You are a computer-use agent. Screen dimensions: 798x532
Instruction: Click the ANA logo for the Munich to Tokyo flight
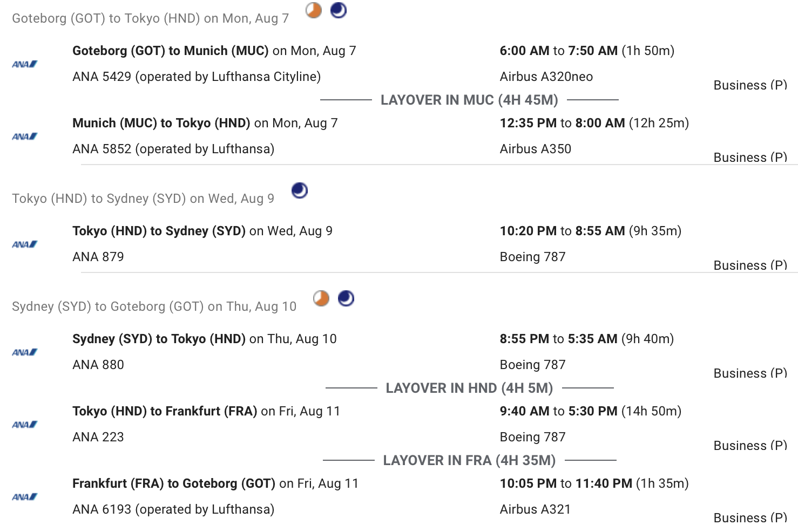[25, 137]
